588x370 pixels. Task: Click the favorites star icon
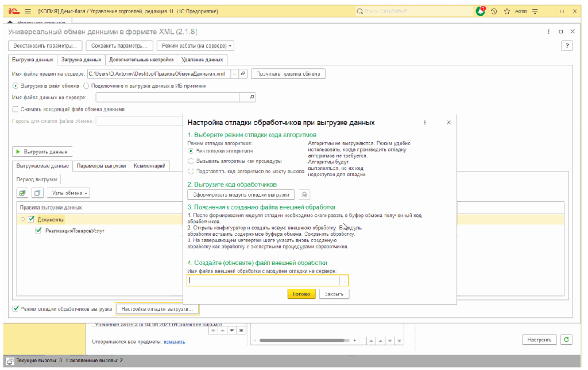pyautogui.click(x=506, y=11)
